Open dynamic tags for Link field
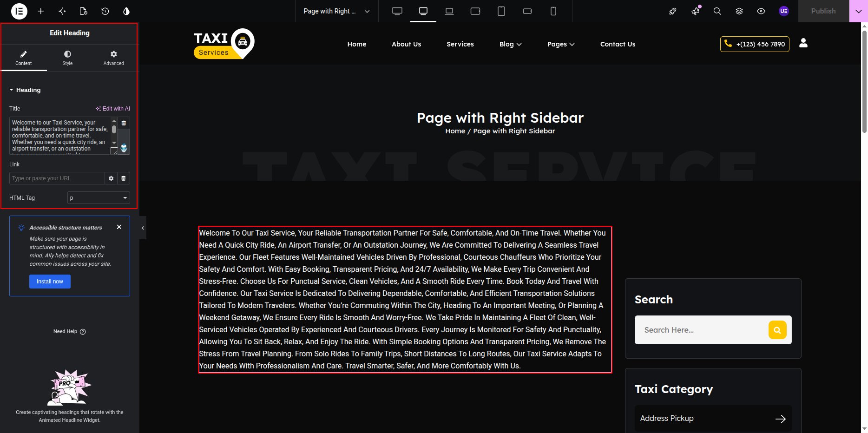Image resolution: width=868 pixels, height=433 pixels. pyautogui.click(x=124, y=178)
